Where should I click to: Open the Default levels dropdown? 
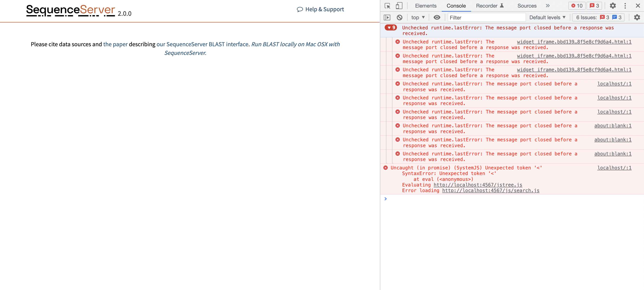(547, 17)
